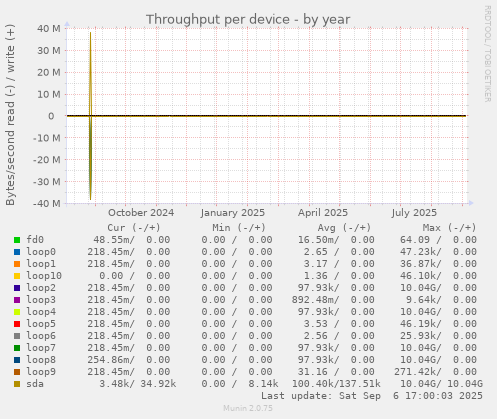Click the 'Min (-/+)' column header
Viewport: 497px width, 419px height.
pos(239,228)
